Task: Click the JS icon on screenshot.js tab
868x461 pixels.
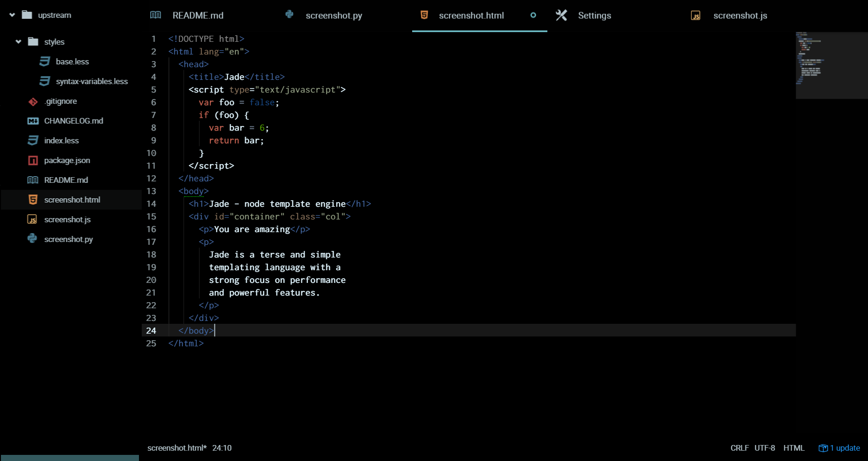Action: coord(696,16)
